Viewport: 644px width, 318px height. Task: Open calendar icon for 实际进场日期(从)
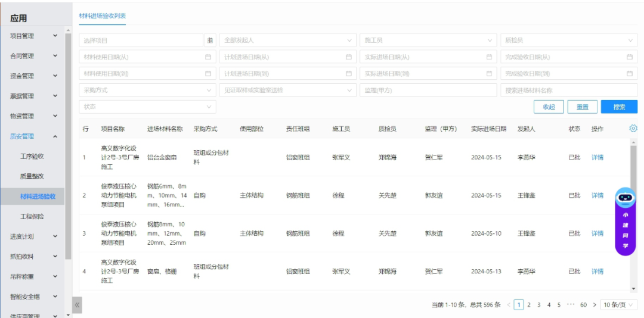pyautogui.click(x=489, y=57)
